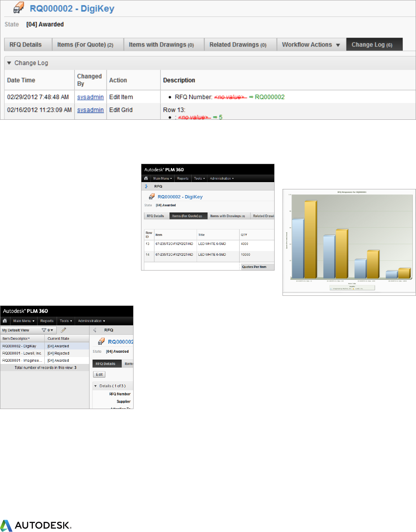Open sysadmin link on the Edit Grid row
This screenshot has width=416, height=532.
click(x=90, y=110)
